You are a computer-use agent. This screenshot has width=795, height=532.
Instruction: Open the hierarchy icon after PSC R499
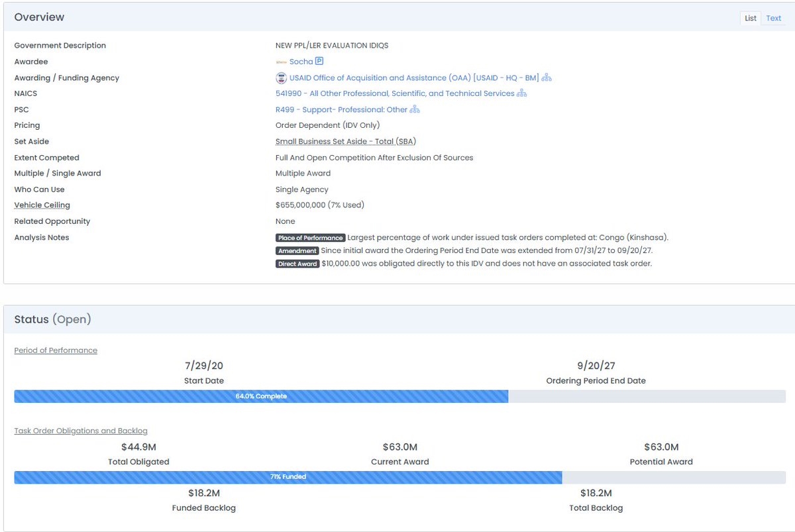click(x=415, y=109)
